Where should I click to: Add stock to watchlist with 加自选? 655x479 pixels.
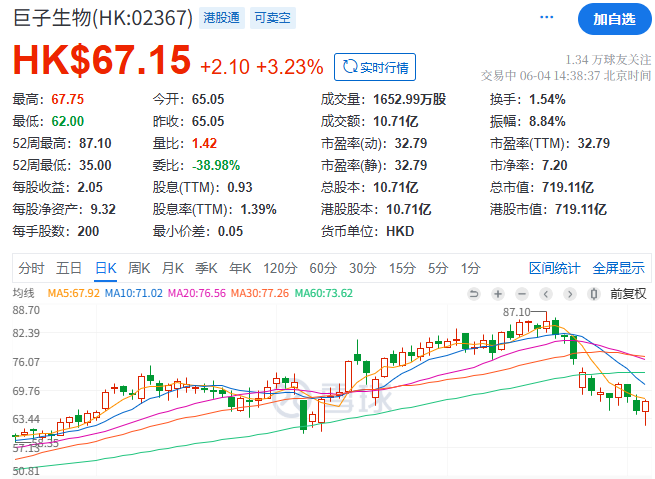pos(614,19)
